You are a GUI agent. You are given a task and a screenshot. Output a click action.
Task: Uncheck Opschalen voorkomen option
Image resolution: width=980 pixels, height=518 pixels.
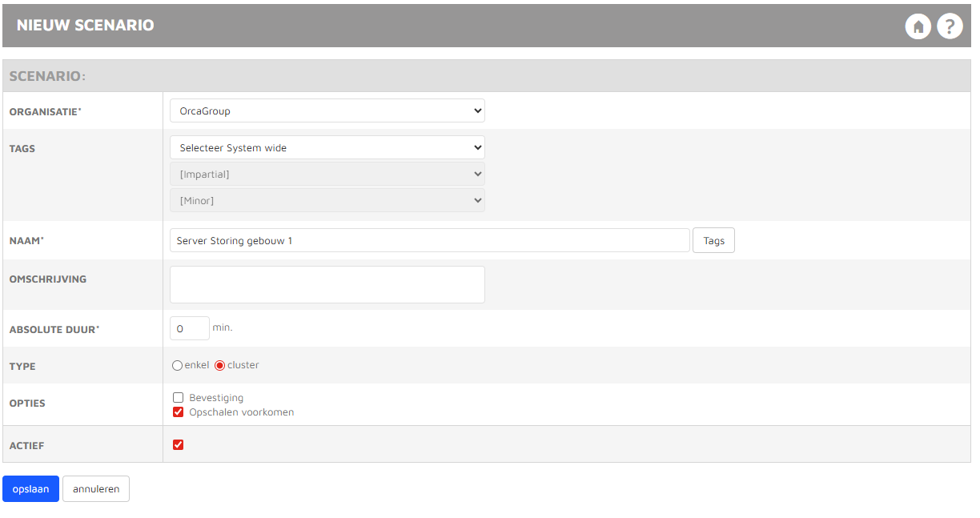point(179,412)
